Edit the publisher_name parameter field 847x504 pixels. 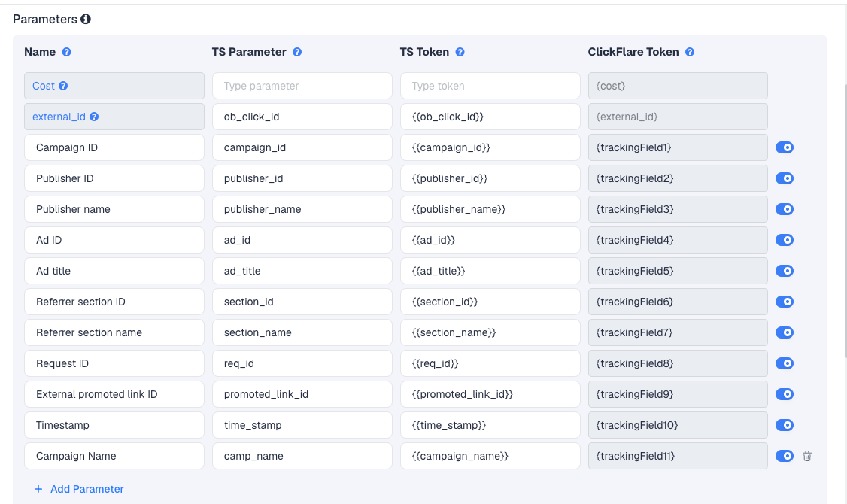click(x=302, y=209)
